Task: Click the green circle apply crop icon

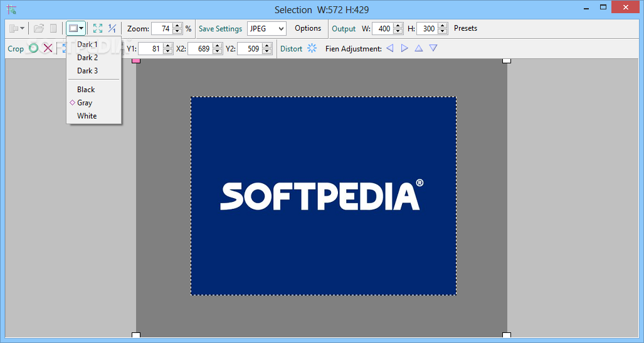Action: [x=34, y=48]
